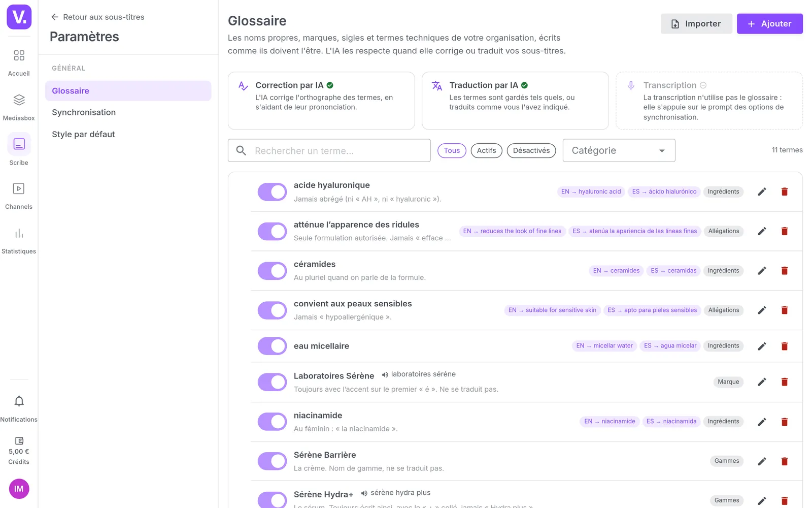
Task: Filter terms by Actifs
Action: pos(486,150)
